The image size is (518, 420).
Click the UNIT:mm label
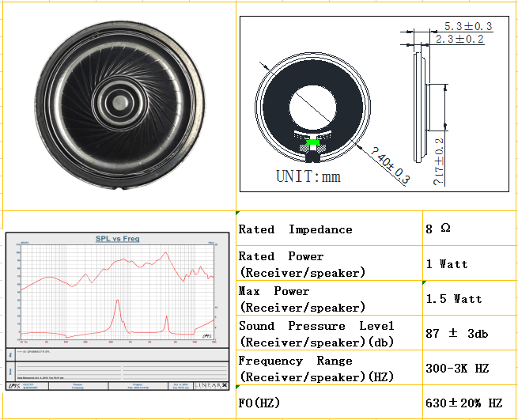[x=308, y=176]
